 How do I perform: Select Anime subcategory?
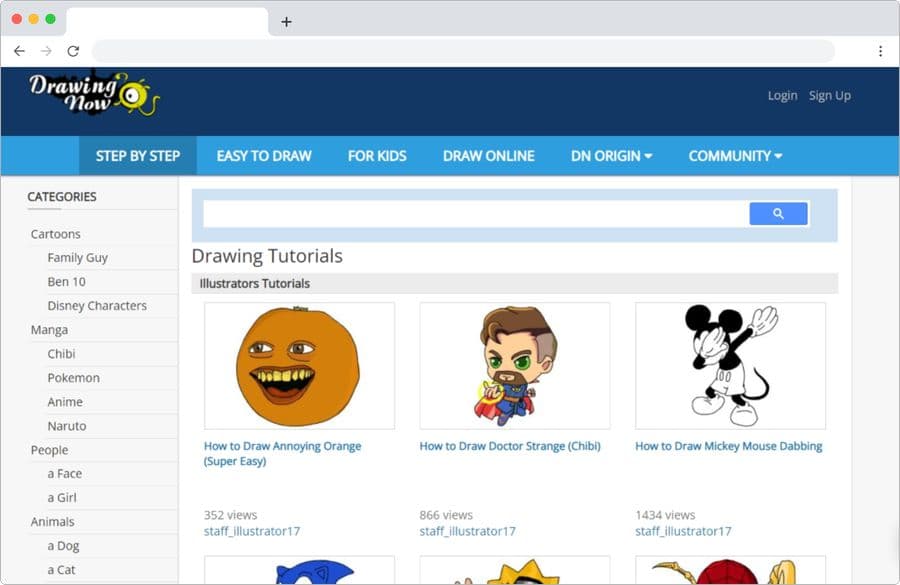(65, 402)
